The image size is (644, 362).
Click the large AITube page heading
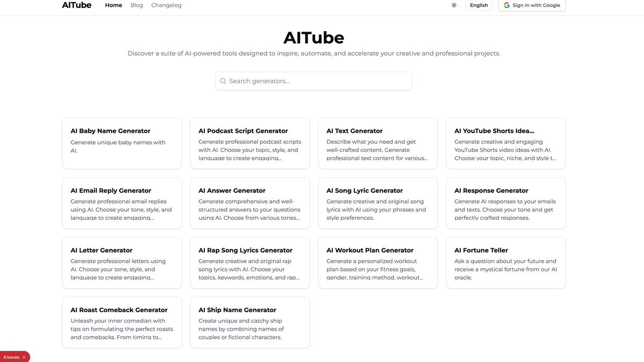(x=314, y=38)
